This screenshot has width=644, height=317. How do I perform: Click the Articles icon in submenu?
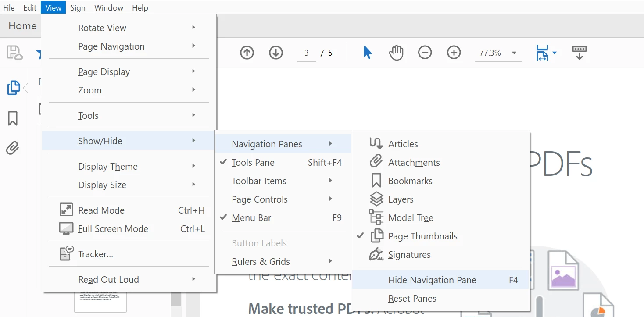tap(376, 144)
